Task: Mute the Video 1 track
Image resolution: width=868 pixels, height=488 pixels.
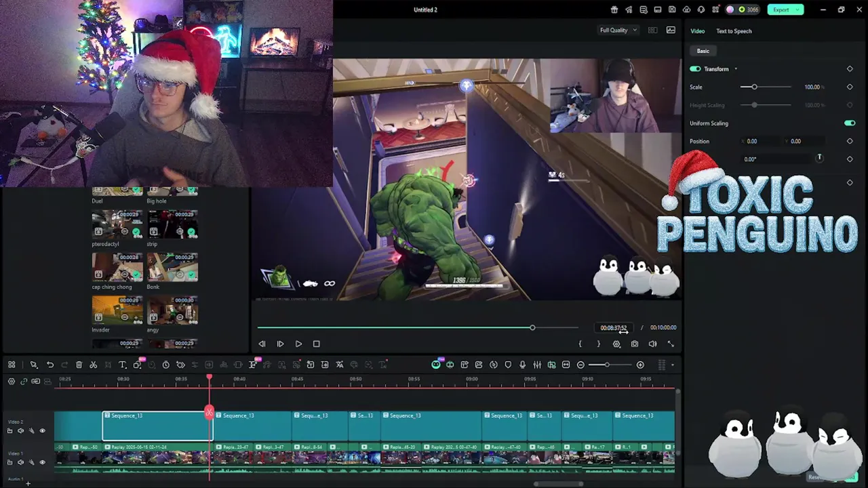Action: (20, 462)
